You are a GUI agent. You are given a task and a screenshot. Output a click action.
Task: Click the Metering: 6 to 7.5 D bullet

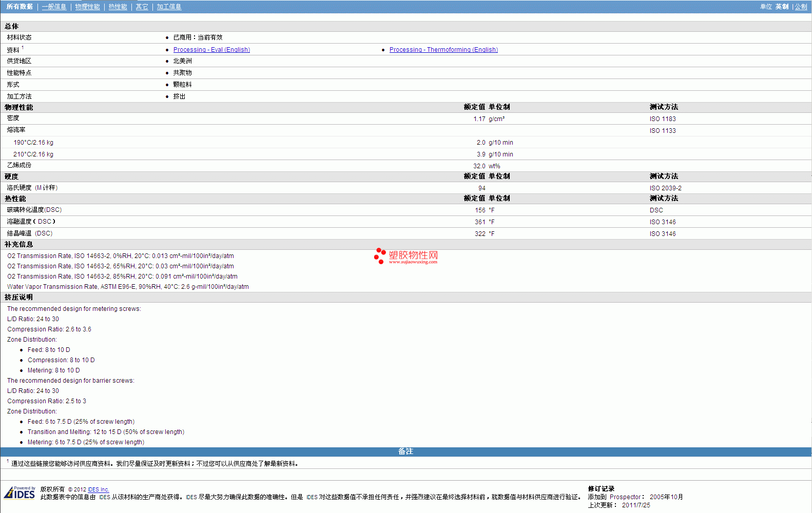point(86,442)
